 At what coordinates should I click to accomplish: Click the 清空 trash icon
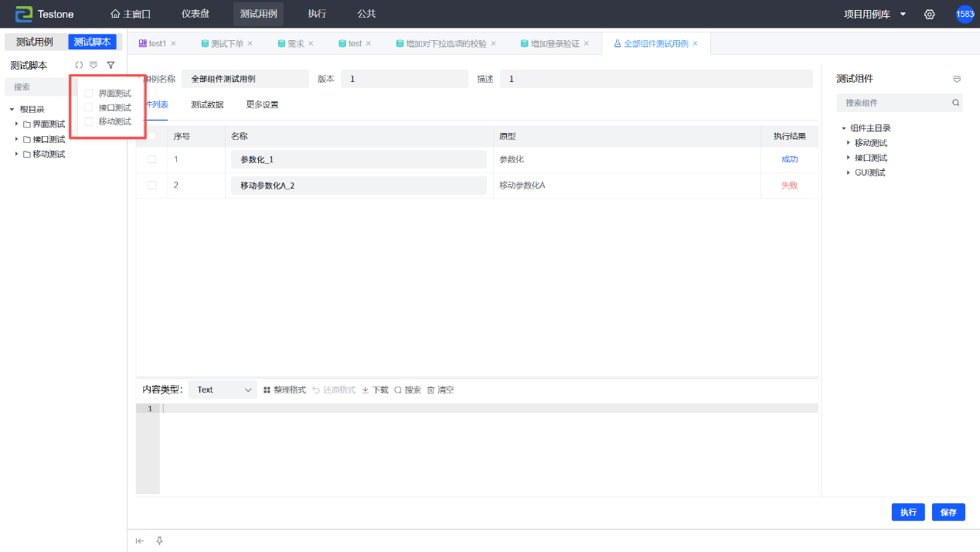click(431, 390)
